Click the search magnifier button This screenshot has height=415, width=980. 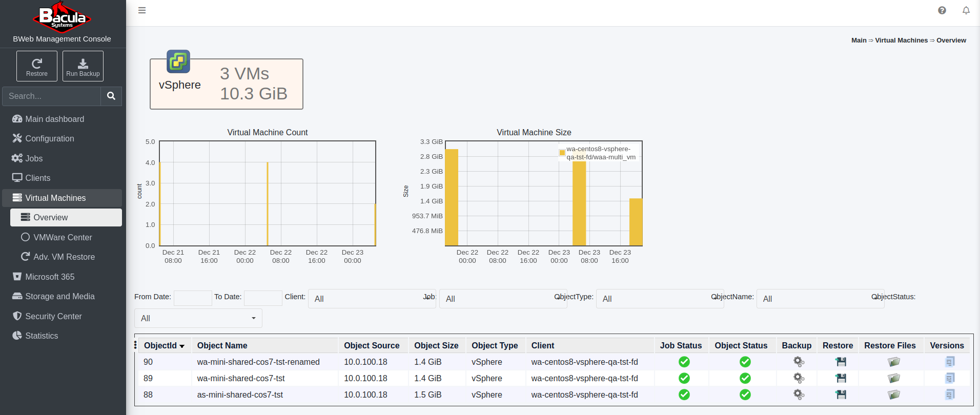(x=111, y=96)
